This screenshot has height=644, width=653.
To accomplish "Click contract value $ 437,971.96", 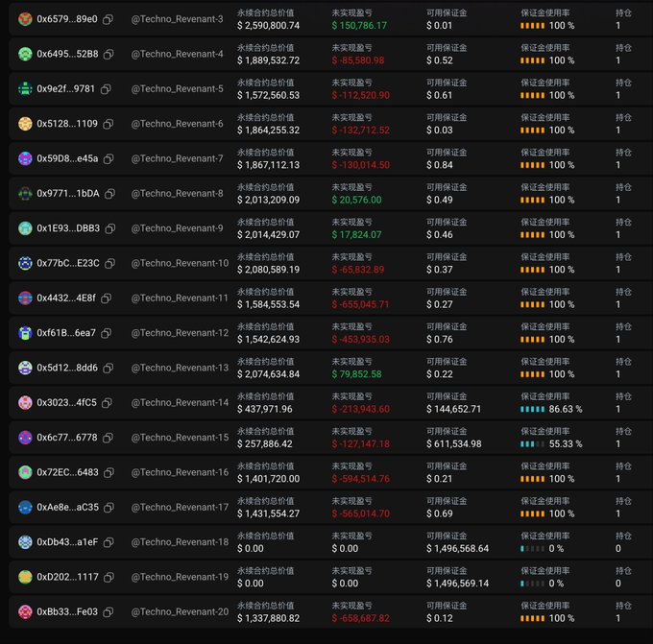I will (x=265, y=409).
